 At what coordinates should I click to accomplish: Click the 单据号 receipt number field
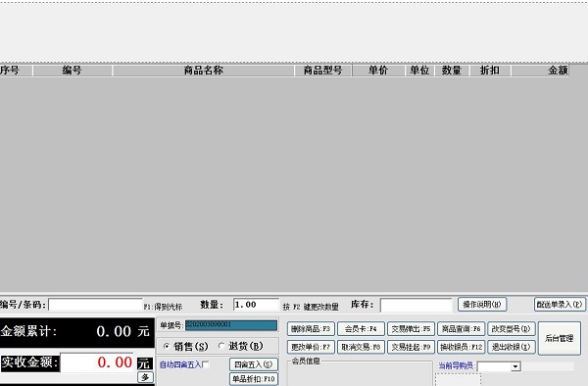[231, 325]
